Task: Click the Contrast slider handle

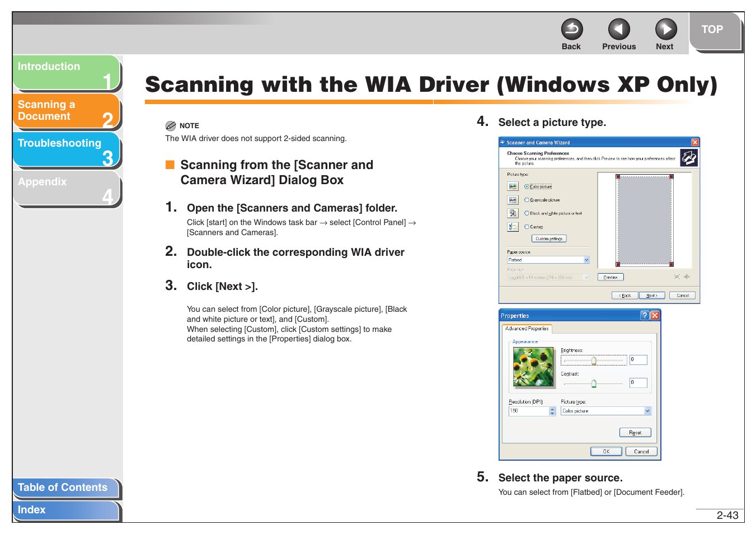Action: [594, 383]
